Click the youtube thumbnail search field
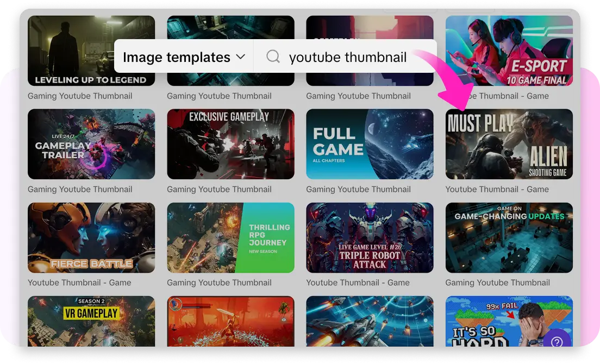Viewport: 600px width, 364px height. click(348, 57)
